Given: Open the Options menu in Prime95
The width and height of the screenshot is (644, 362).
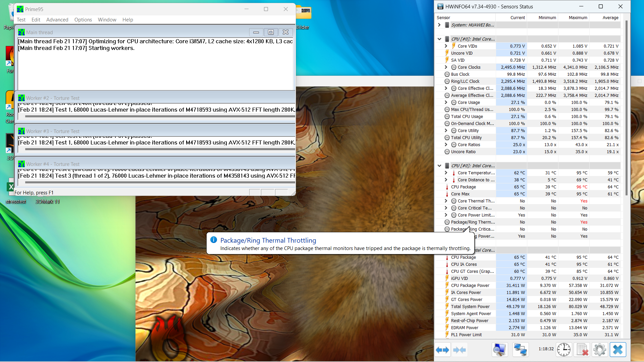Looking at the screenshot, I should pyautogui.click(x=83, y=20).
